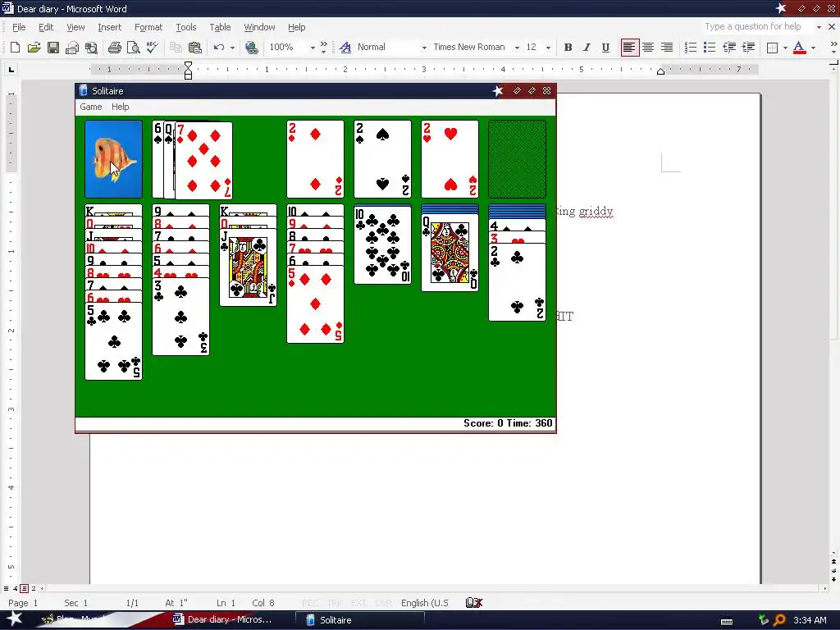Run Spelling and Grammar check (ABC icon)
This screenshot has height=630, width=840.
click(152, 47)
